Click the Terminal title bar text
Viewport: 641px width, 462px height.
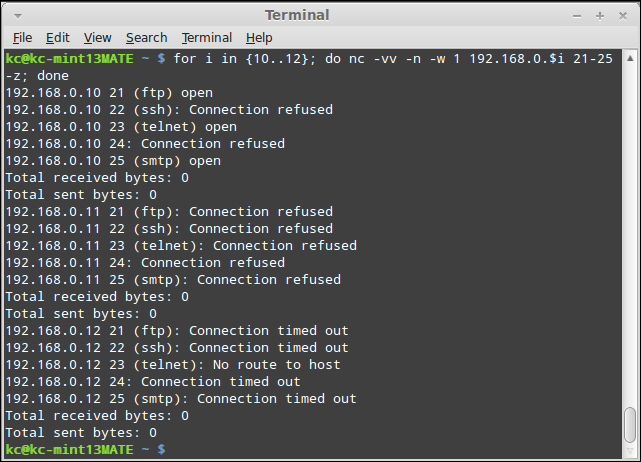(297, 15)
